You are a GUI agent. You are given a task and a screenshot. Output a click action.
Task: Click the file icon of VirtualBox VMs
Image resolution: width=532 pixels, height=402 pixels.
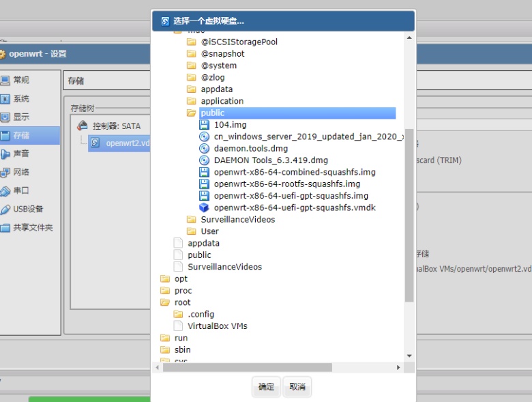(x=178, y=326)
